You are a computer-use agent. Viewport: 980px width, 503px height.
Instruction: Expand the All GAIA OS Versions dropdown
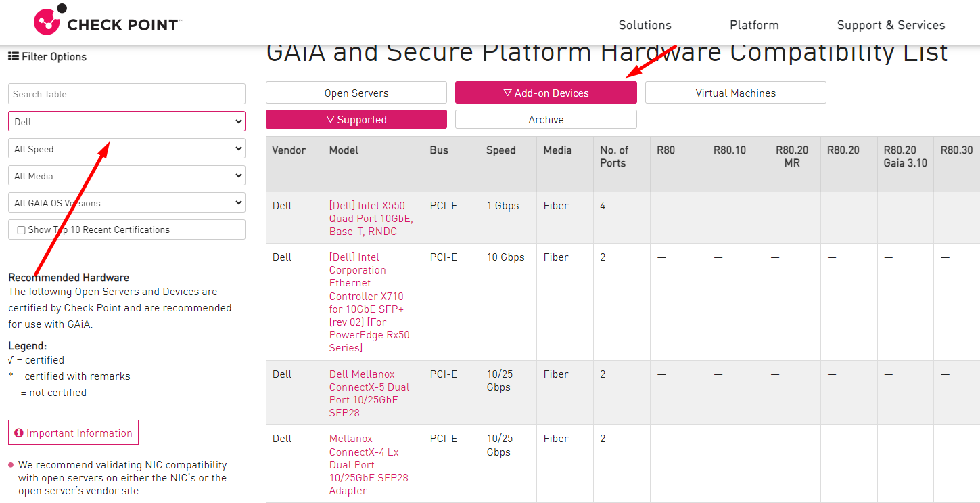point(126,202)
